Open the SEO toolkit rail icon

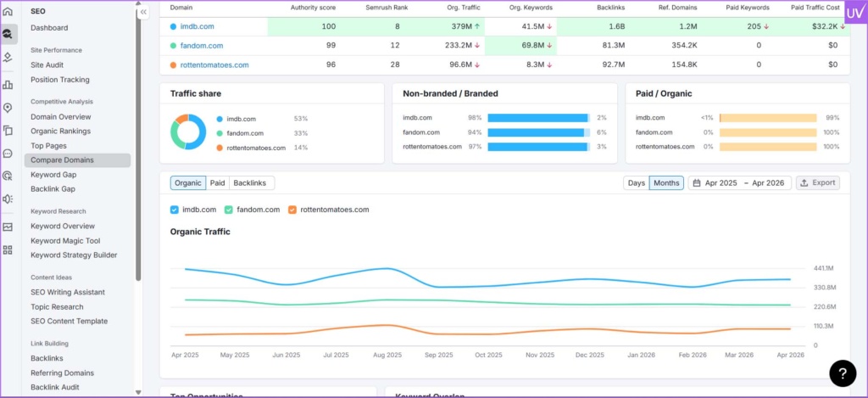pos(8,34)
